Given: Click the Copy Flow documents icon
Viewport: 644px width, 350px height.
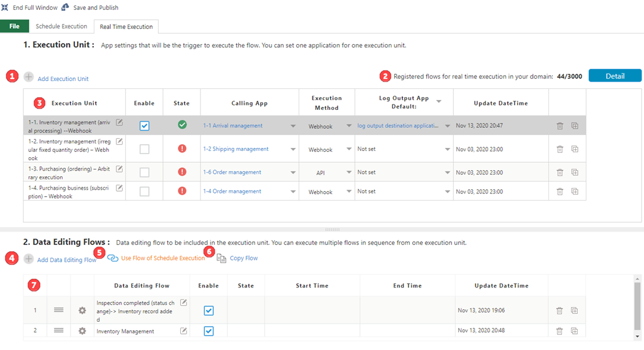Looking at the screenshot, I should [x=221, y=259].
